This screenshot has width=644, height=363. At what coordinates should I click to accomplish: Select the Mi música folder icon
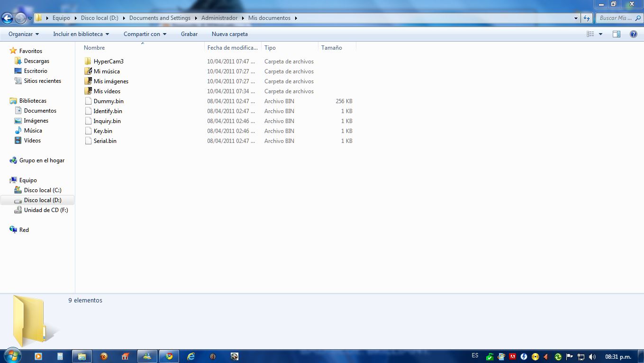[88, 71]
